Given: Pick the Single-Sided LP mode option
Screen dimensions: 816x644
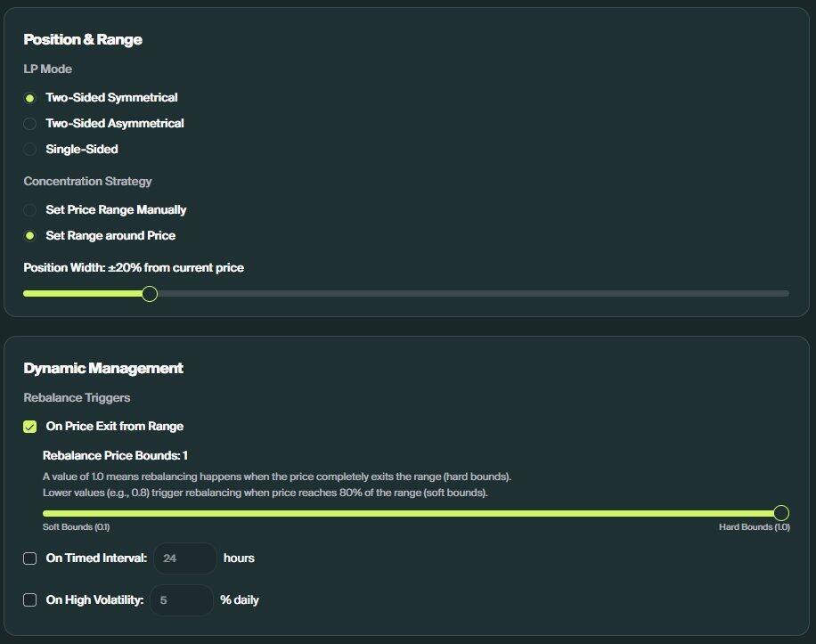Looking at the screenshot, I should tap(30, 150).
